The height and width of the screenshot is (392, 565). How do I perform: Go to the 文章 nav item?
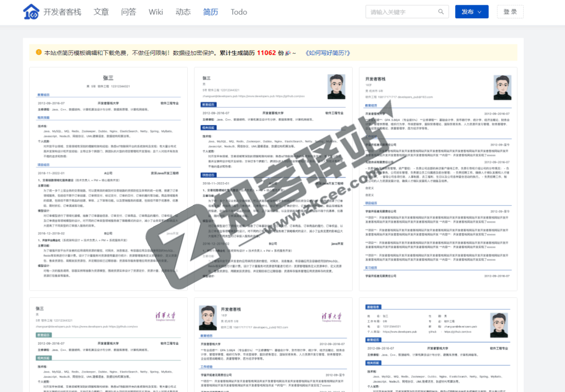[101, 12]
